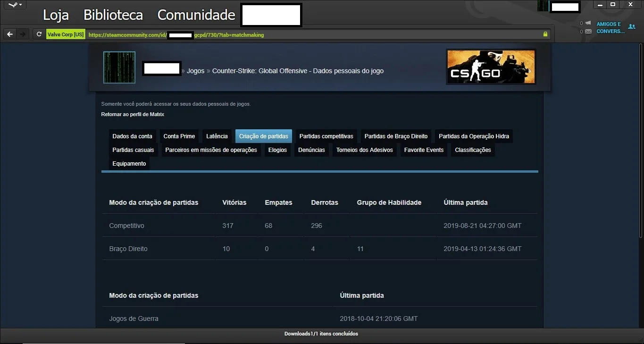Image resolution: width=644 pixels, height=344 pixels.
Task: Open the Matrix avatar on the profile header
Action: pos(119,67)
